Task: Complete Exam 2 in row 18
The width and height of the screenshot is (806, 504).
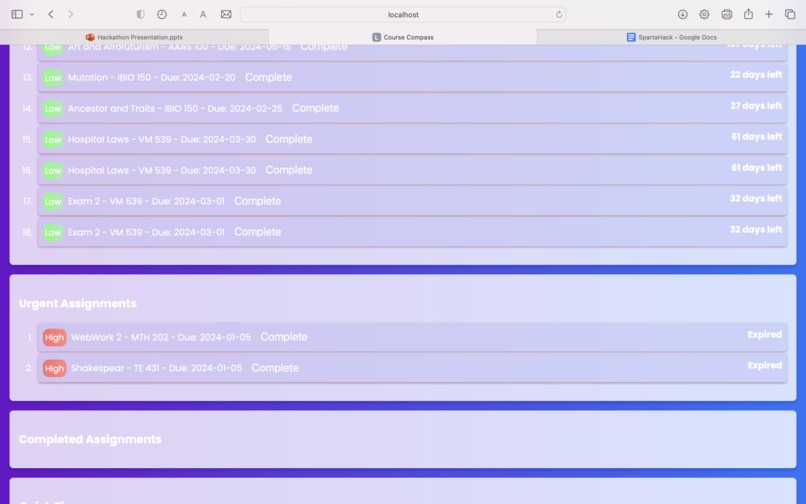Action: [x=258, y=232]
